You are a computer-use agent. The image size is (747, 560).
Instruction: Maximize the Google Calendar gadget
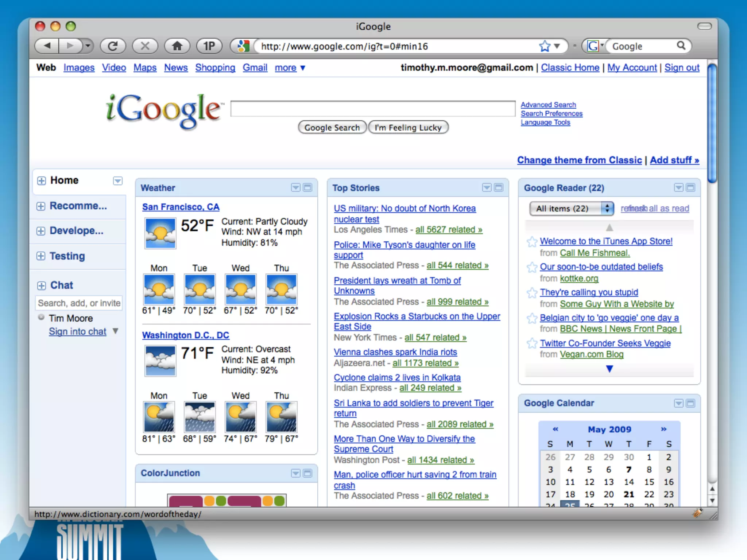point(690,403)
